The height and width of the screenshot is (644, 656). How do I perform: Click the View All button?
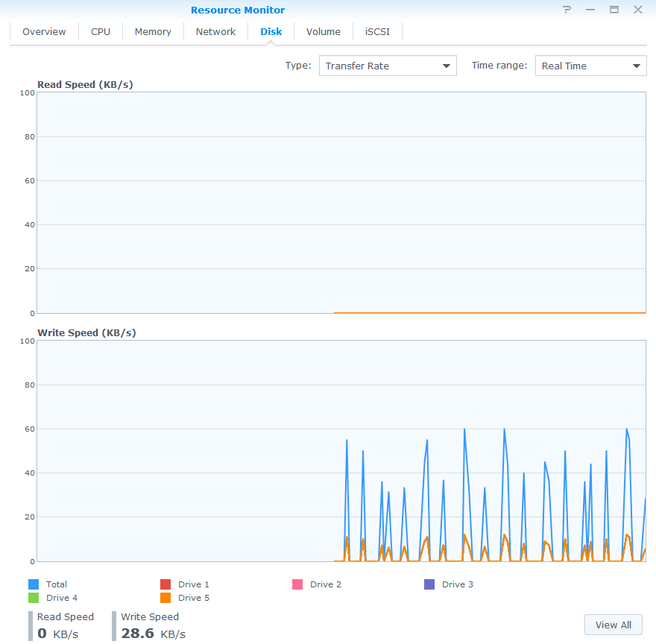[x=613, y=625]
